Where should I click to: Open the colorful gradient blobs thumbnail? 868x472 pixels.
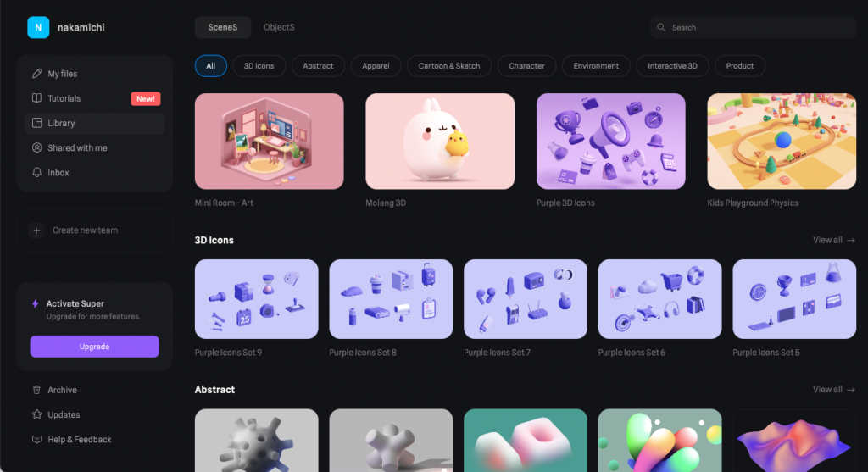[x=659, y=441]
